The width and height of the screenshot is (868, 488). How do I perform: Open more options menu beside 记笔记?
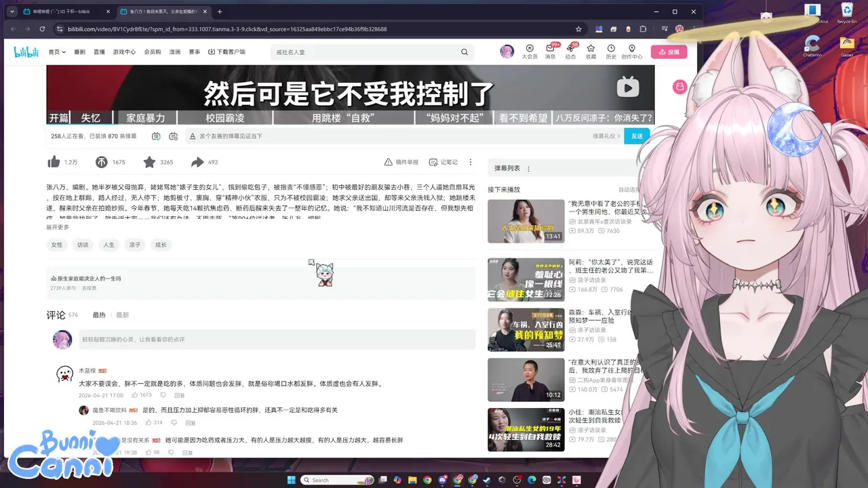point(471,162)
